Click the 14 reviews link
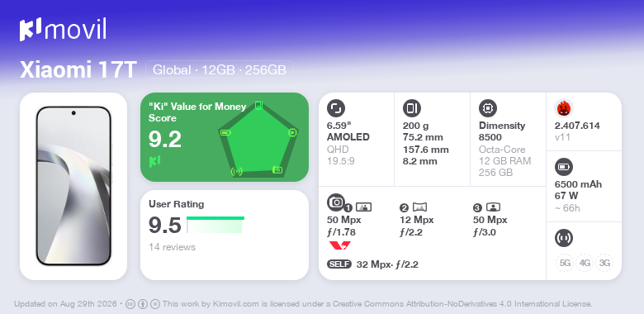This screenshot has width=644, height=314. tap(172, 247)
